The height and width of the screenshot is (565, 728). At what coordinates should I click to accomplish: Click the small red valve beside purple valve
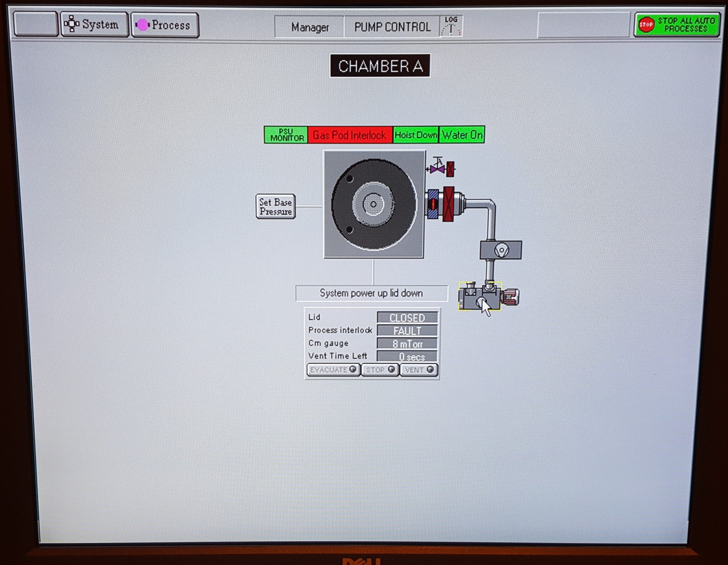(450, 169)
